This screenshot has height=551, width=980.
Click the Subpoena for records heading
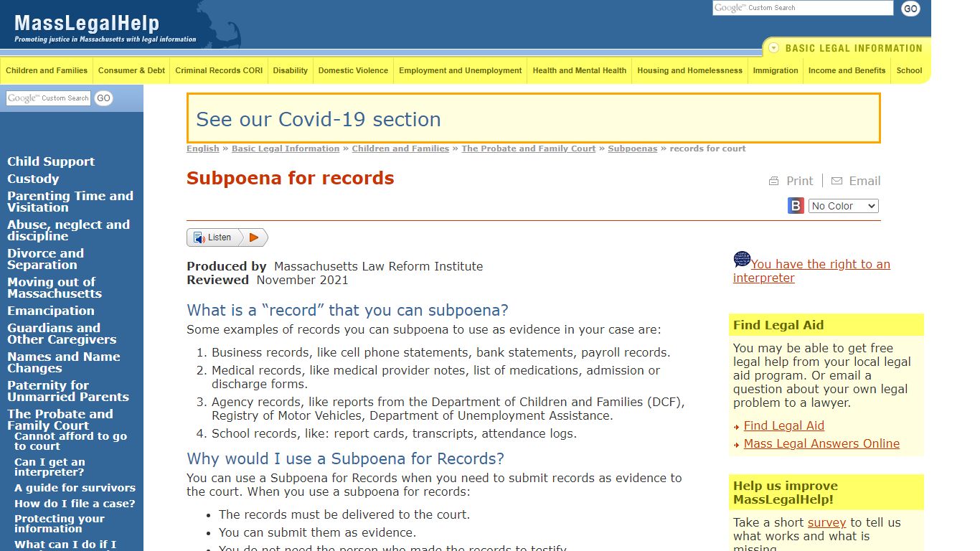click(291, 178)
